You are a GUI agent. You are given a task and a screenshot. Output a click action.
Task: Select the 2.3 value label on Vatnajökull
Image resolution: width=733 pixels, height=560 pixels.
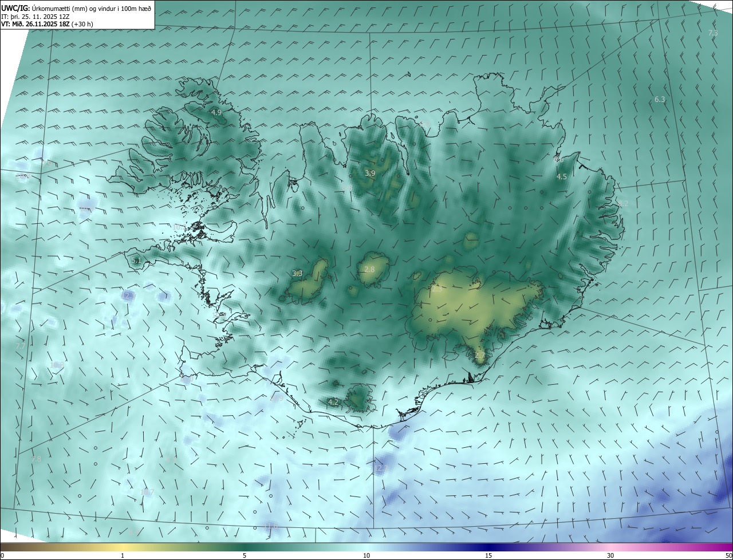click(x=437, y=289)
